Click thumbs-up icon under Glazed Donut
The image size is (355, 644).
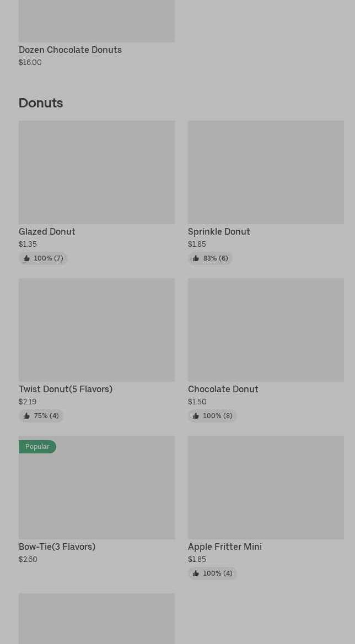point(26,258)
